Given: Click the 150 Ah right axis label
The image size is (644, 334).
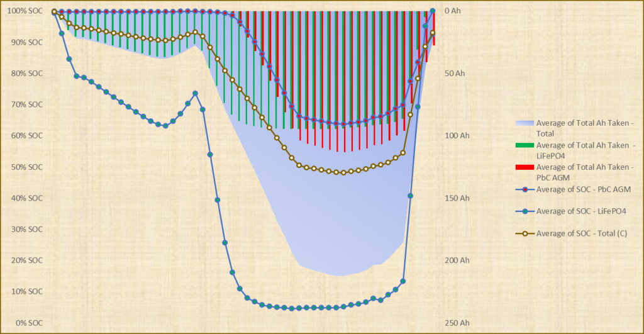Looking at the screenshot, I should (457, 198).
